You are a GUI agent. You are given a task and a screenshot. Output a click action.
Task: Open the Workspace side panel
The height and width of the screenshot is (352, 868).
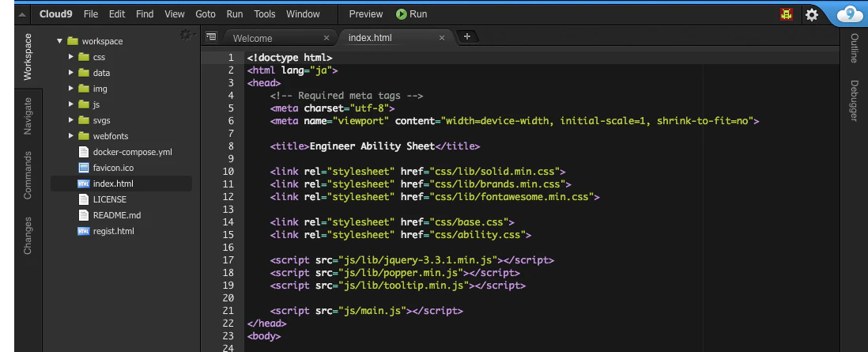(28, 56)
